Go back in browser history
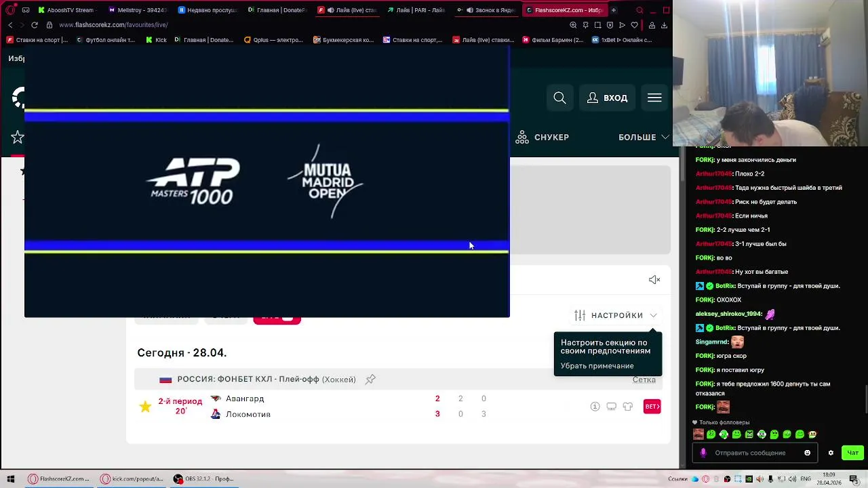The image size is (868, 488). [10, 25]
